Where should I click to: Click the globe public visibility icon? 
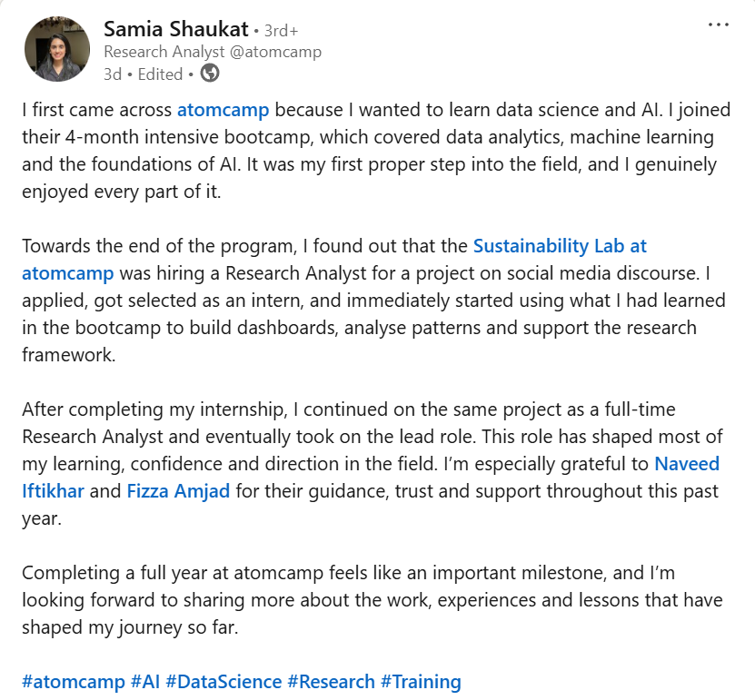(209, 74)
